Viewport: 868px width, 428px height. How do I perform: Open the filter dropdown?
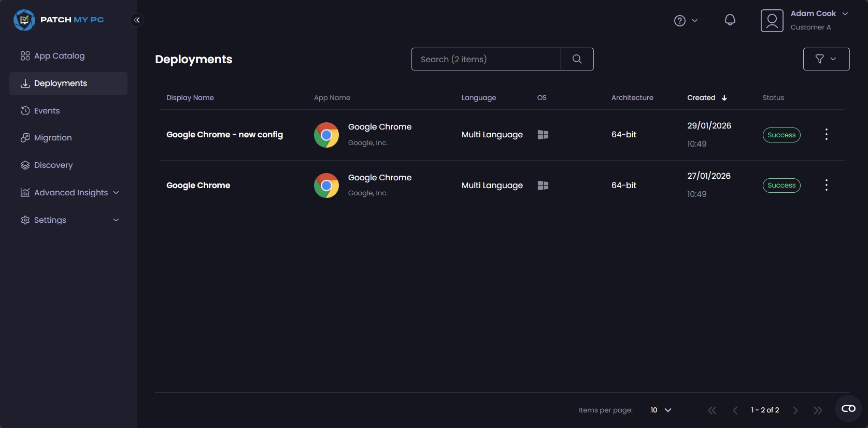point(826,59)
